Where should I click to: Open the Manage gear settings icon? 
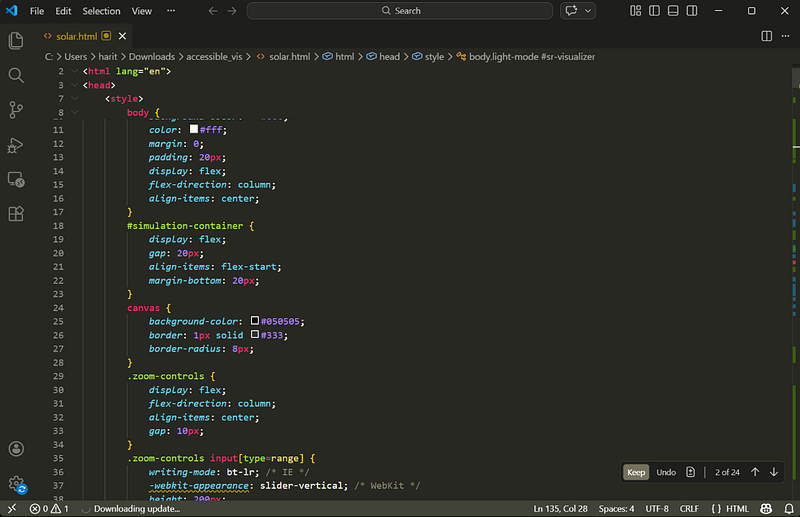point(17,484)
